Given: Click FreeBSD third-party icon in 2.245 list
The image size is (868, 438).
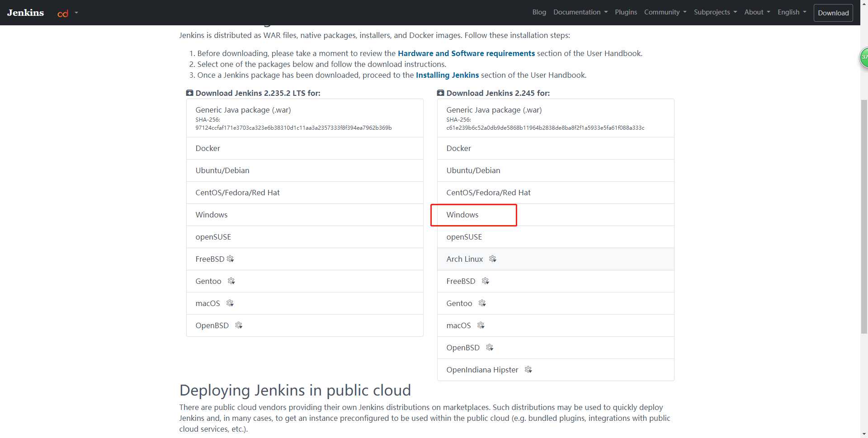Looking at the screenshot, I should coord(486,281).
